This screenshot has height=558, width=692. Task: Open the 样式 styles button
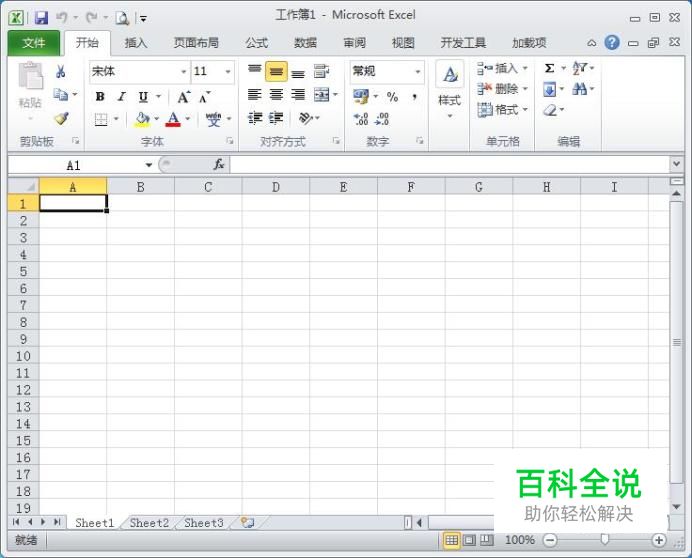(x=450, y=90)
